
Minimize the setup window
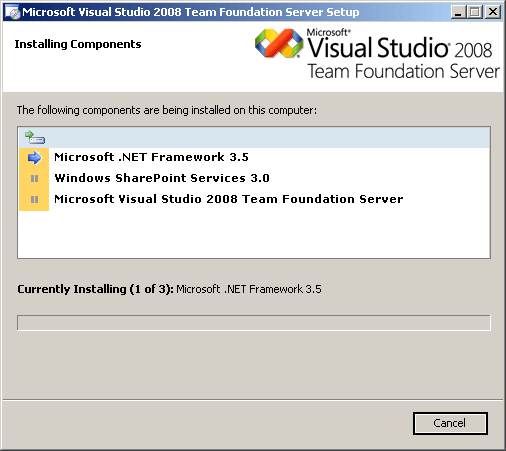458,12
